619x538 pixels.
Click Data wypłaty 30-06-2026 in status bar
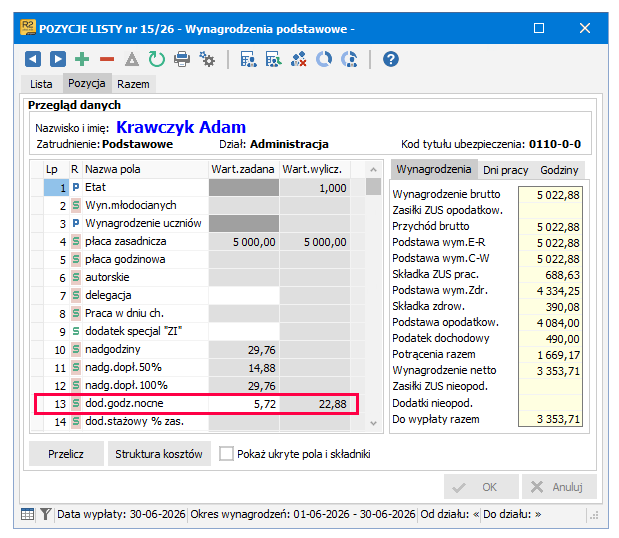click(x=121, y=514)
